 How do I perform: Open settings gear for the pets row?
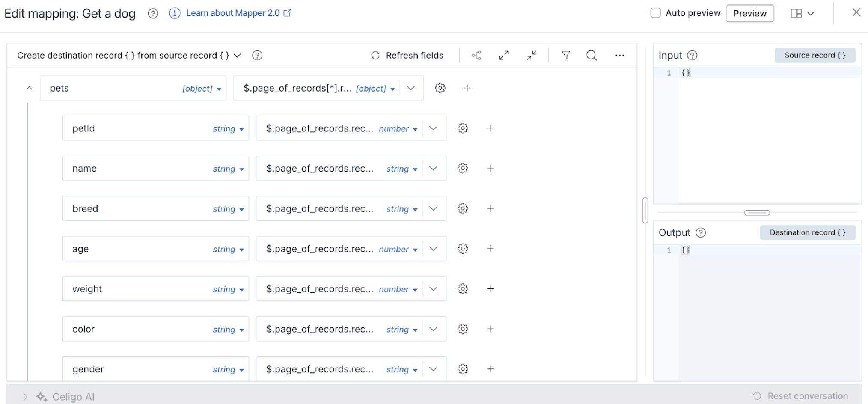(x=440, y=88)
